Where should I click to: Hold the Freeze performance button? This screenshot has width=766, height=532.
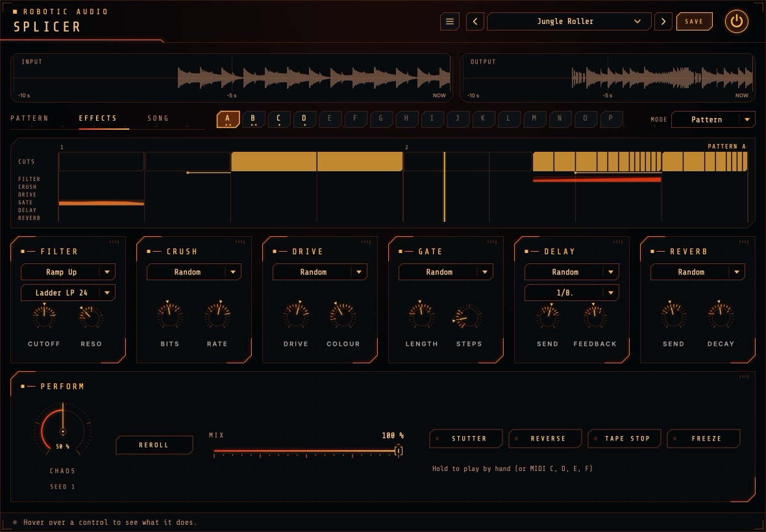(x=704, y=439)
